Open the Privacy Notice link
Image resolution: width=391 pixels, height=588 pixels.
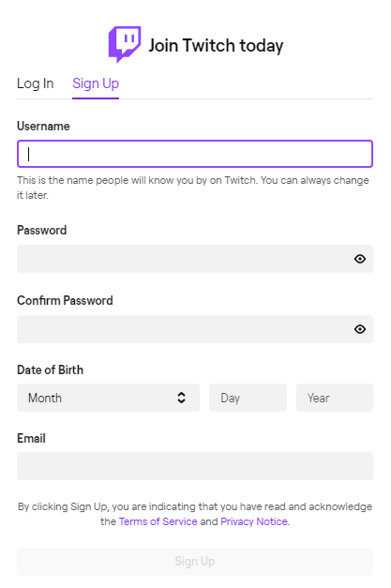[x=254, y=521]
